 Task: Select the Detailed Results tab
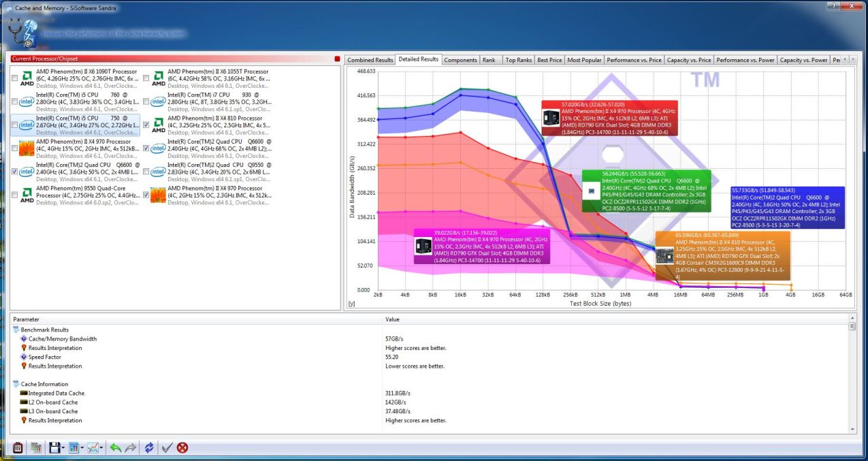tap(418, 59)
